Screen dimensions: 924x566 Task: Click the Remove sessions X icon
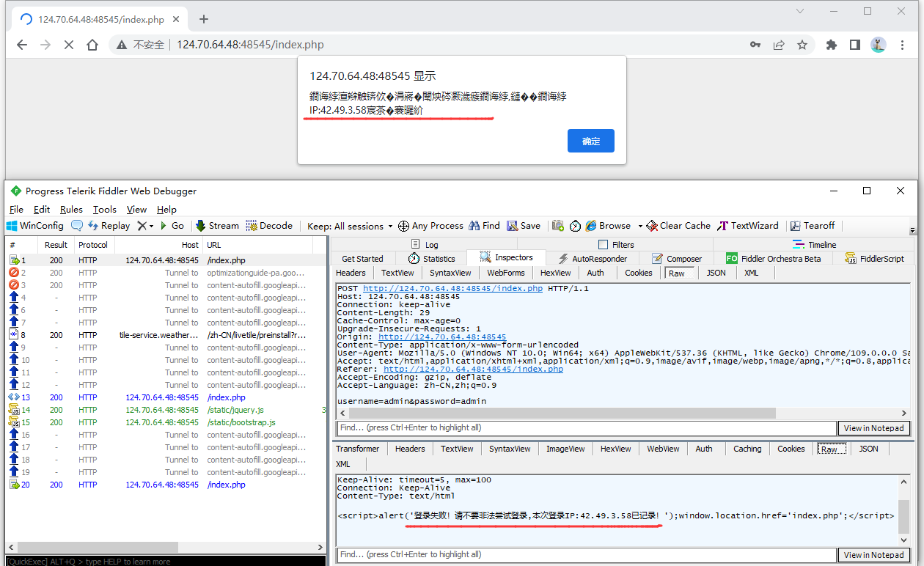click(142, 226)
